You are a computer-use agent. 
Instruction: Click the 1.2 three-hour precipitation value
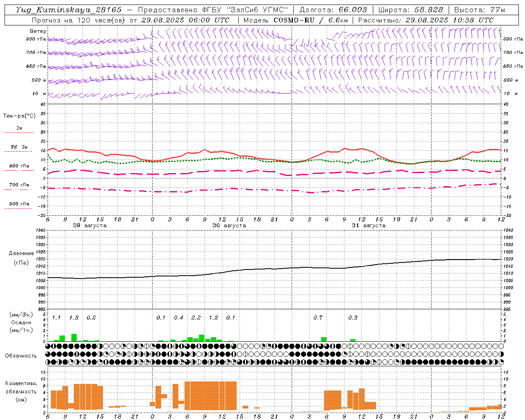[x=213, y=318]
